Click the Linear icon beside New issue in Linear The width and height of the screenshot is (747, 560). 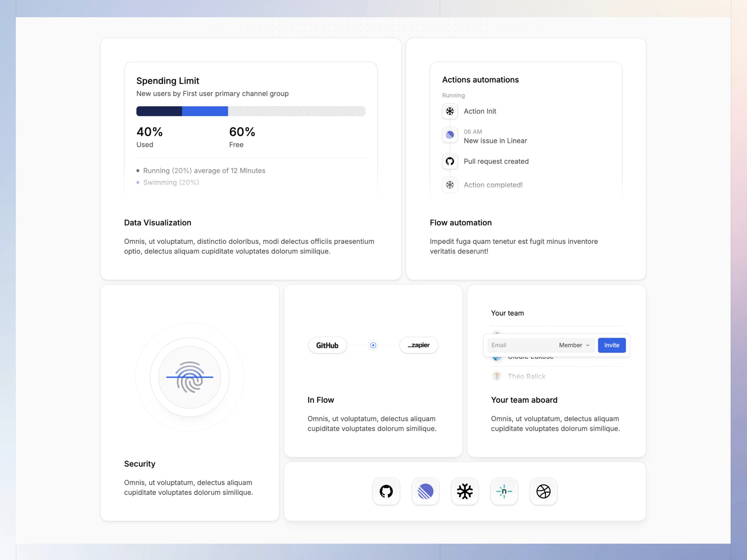click(x=450, y=135)
